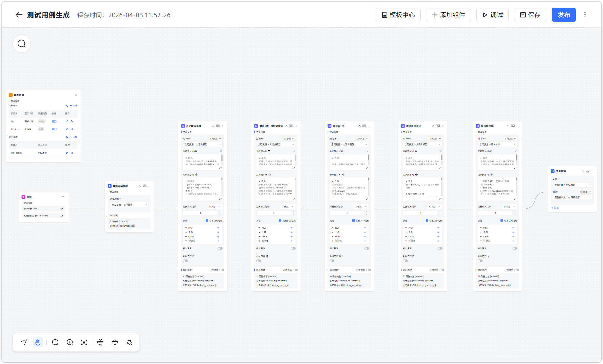Select the hand pan tool
Image resolution: width=603 pixels, height=364 pixels.
pyautogui.click(x=38, y=342)
